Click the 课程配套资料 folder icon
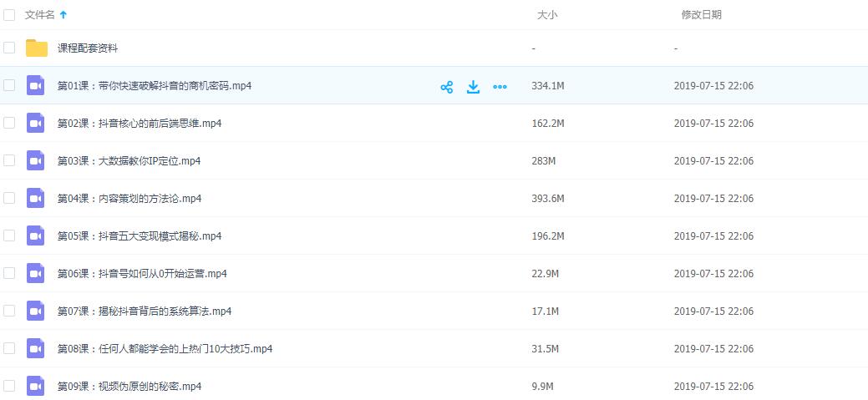The width and height of the screenshot is (868, 400). click(36, 48)
